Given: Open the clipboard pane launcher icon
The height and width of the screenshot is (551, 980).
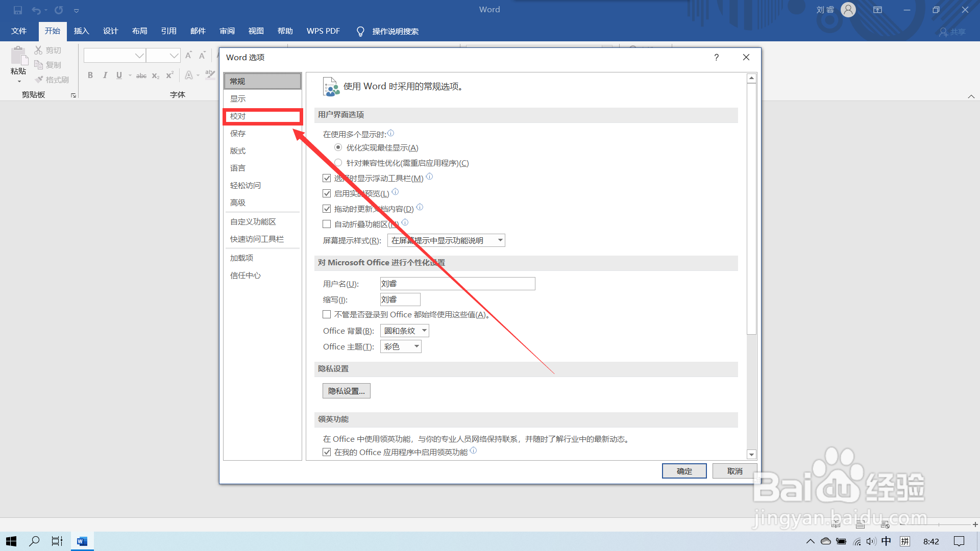Looking at the screenshot, I should pos(73,95).
